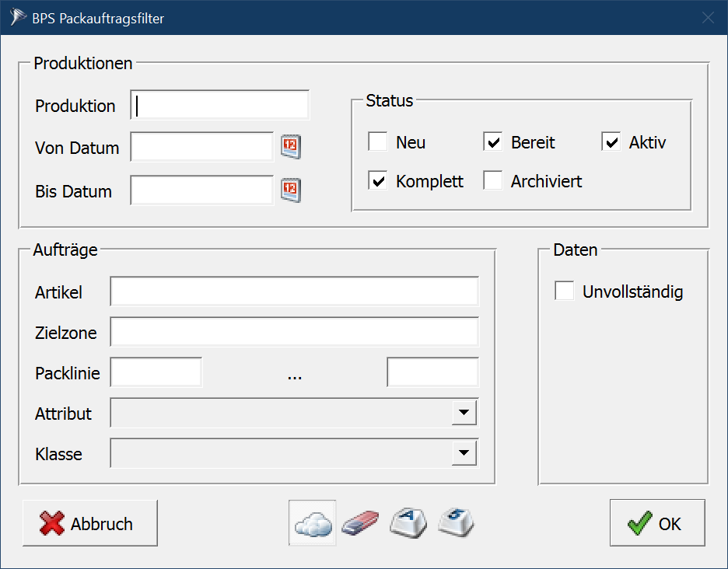Screen dimensions: 728x569
Task: Uncheck the Aktiv status checkbox
Action: [x=611, y=142]
